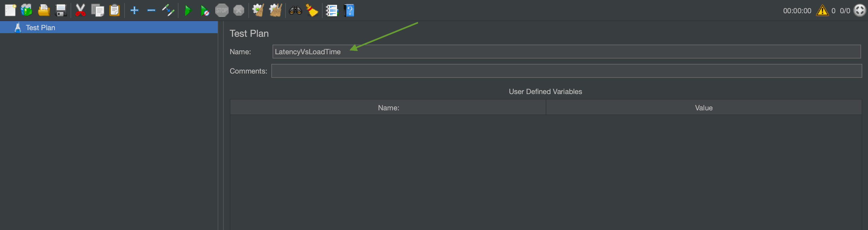This screenshot has width=868, height=230.
Task: Toggle enabled state of selected element
Action: point(168,11)
